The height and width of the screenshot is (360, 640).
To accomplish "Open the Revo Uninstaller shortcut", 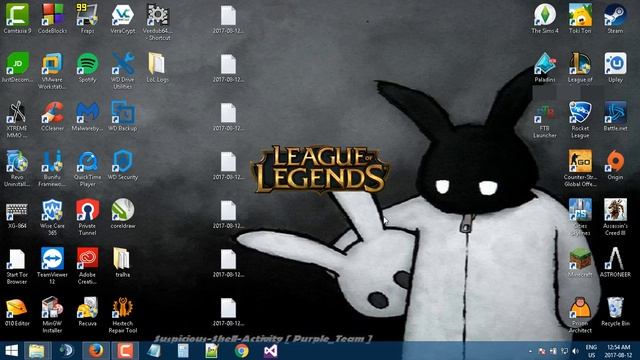I will (17, 168).
